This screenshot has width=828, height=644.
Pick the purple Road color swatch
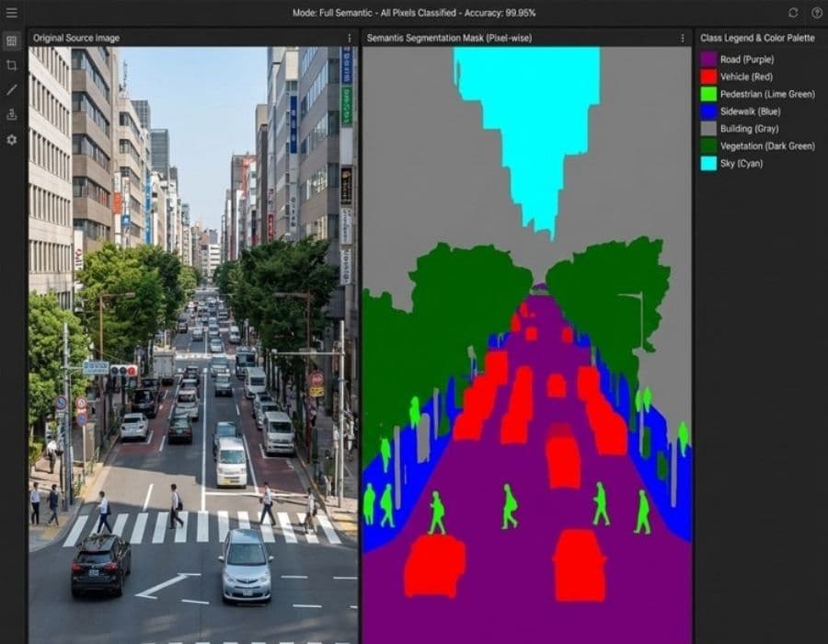pos(708,59)
